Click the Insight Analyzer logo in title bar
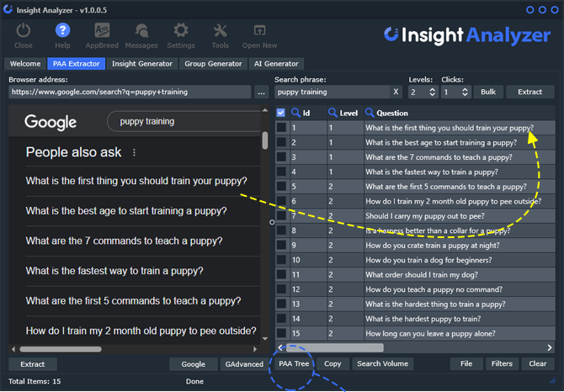The image size is (564, 392). (8, 9)
